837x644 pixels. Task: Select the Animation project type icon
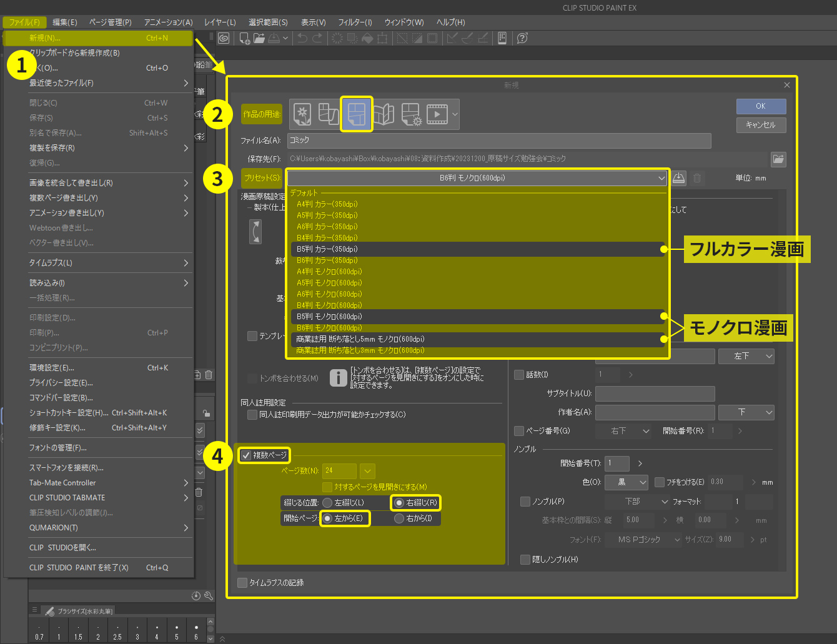click(x=437, y=114)
